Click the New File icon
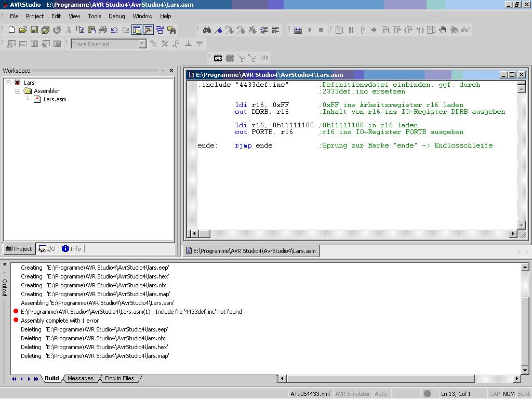532x399 pixels. [11, 30]
